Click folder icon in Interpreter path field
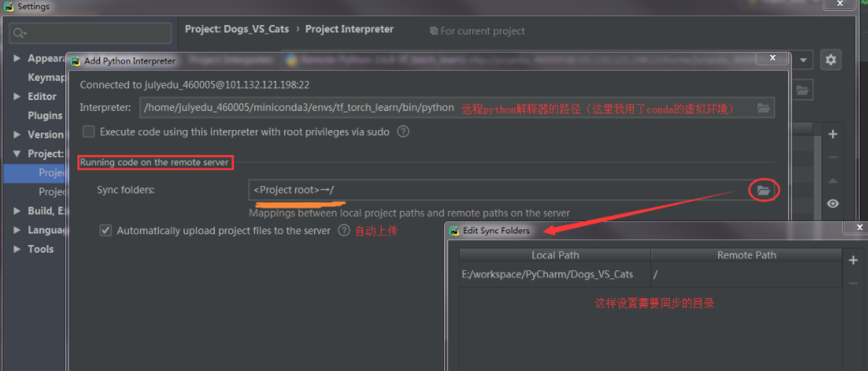The width and height of the screenshot is (868, 371). pos(763,108)
